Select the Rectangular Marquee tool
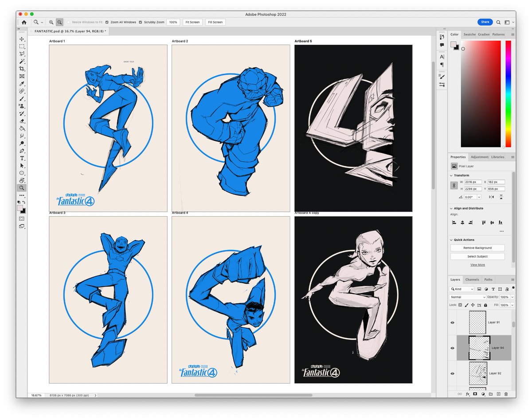 click(x=22, y=47)
